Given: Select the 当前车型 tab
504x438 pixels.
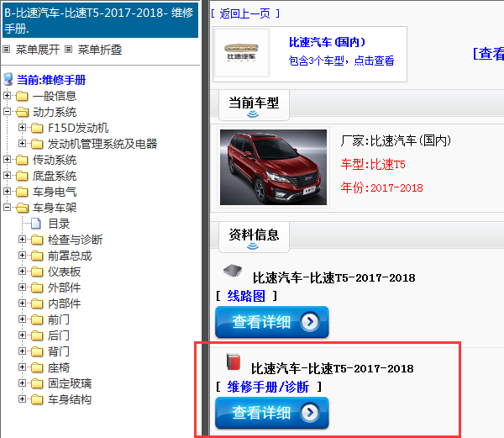Looking at the screenshot, I should (254, 105).
